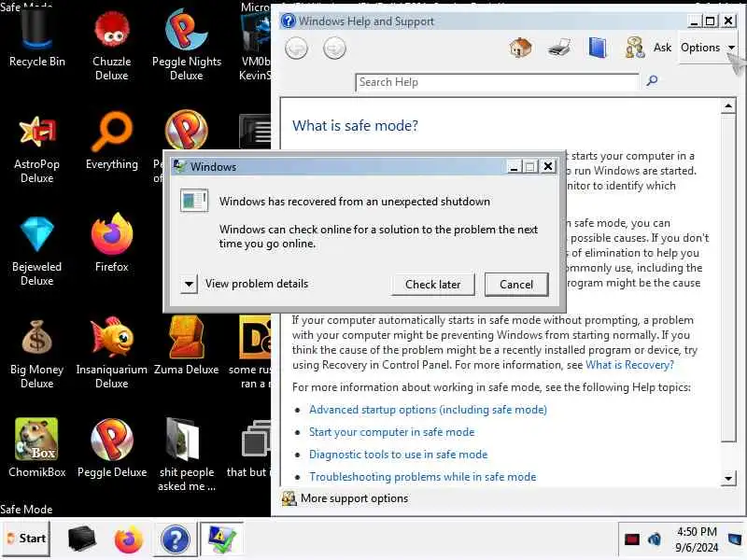The height and width of the screenshot is (560, 747).
Task: Click the Help forward arrow button
Action: (334, 49)
